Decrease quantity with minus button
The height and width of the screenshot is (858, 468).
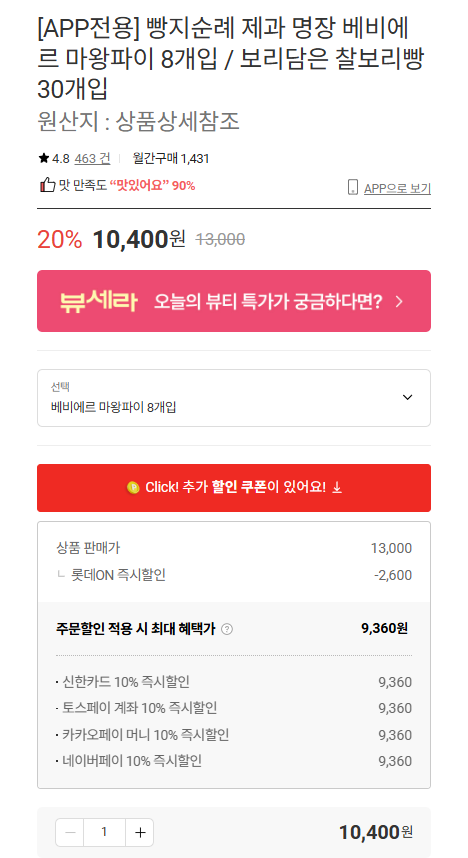(70, 832)
